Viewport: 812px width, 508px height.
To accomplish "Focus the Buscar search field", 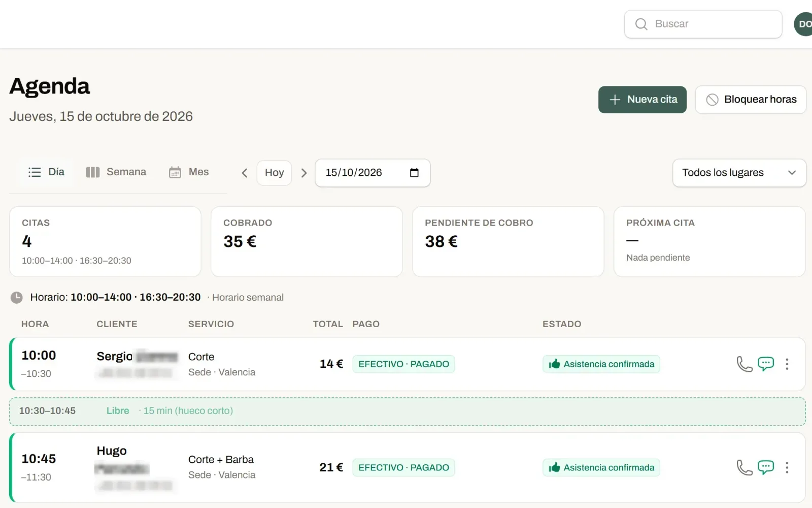I will point(703,24).
